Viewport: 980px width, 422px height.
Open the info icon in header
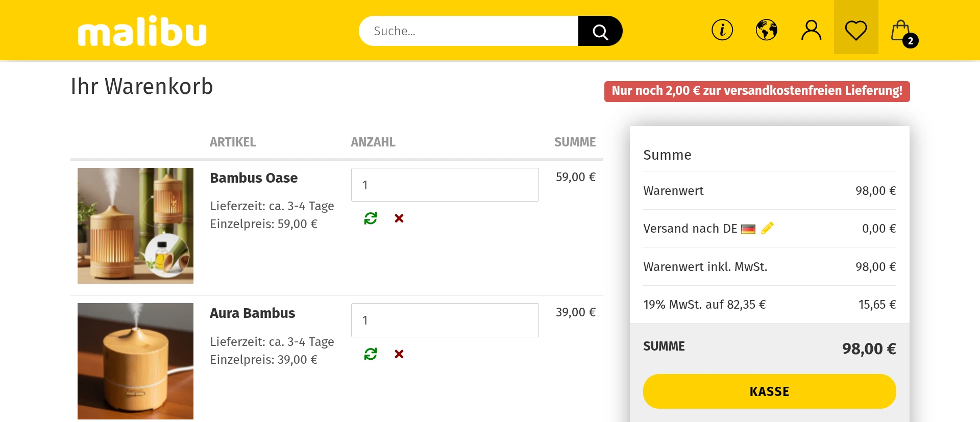click(722, 30)
